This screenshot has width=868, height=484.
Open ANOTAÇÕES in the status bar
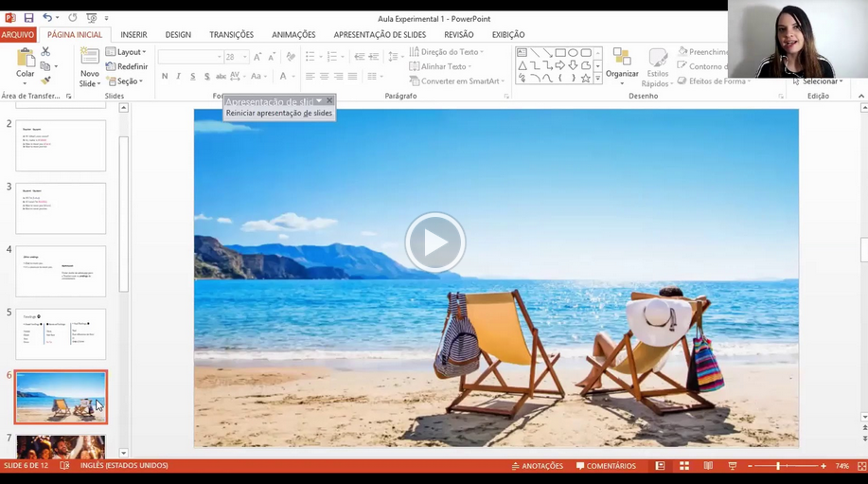[x=537, y=466]
